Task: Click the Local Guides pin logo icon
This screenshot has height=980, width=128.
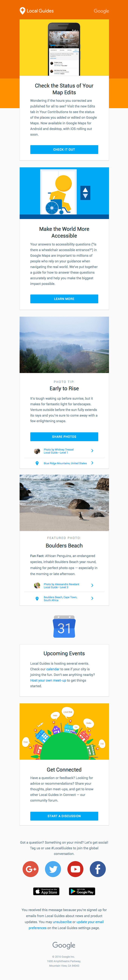Action: coord(22,11)
